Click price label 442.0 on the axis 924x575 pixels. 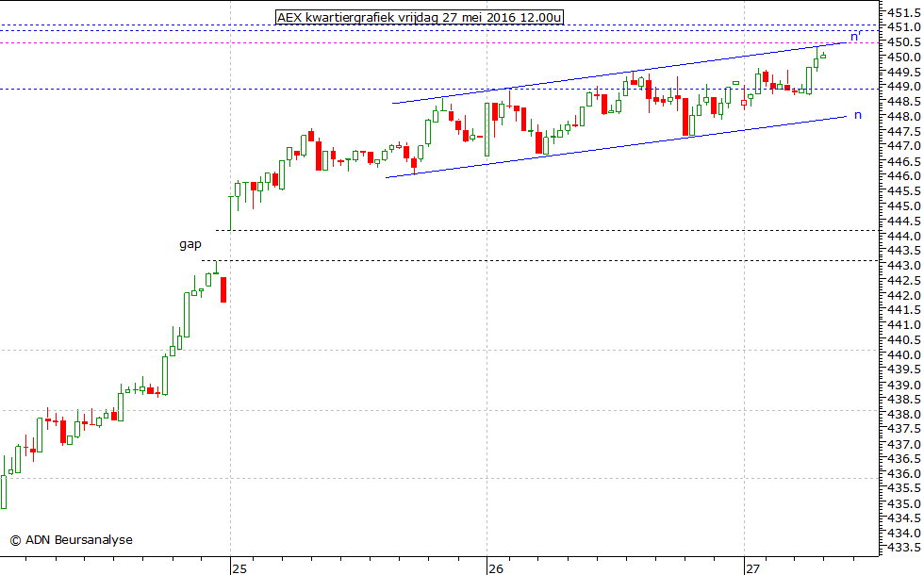[904, 296]
